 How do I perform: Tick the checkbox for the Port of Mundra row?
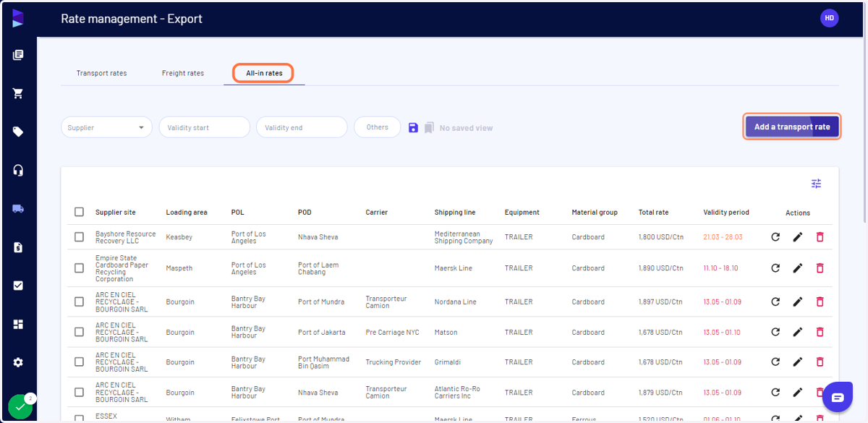pos(79,302)
